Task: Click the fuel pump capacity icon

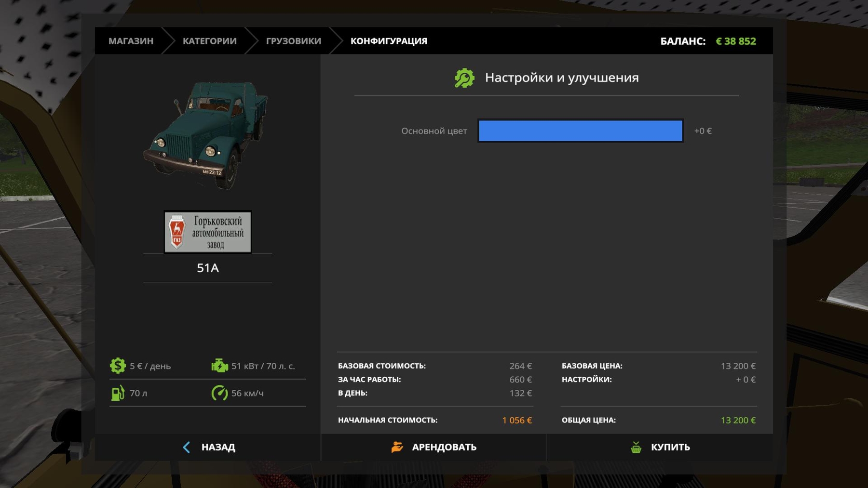Action: click(x=118, y=393)
